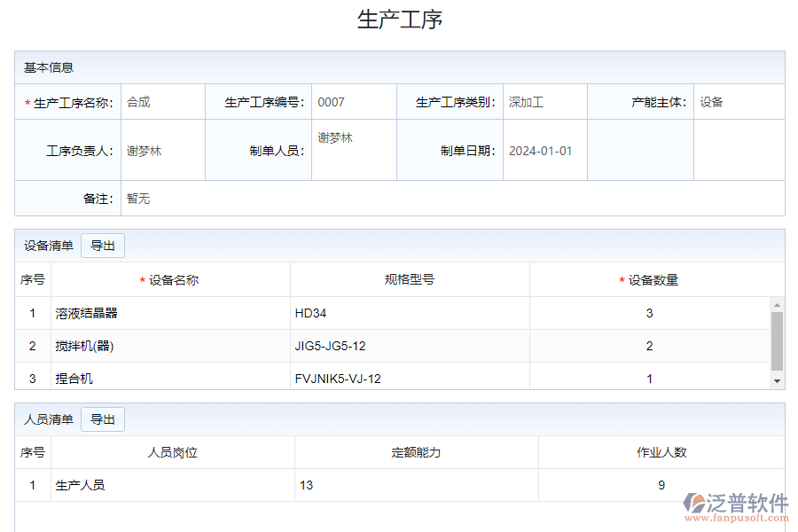The width and height of the screenshot is (798, 532).
Task: Click 导出 in the 人员清单 section
Action: coord(102,419)
